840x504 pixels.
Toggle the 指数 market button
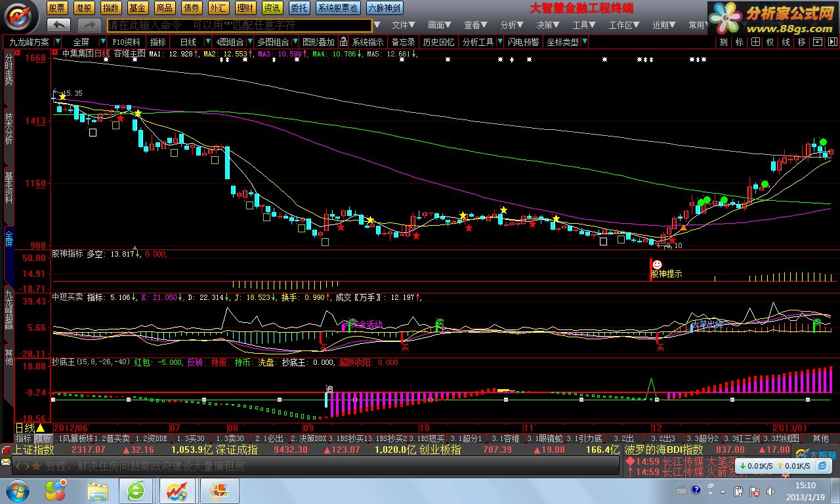coord(111,8)
